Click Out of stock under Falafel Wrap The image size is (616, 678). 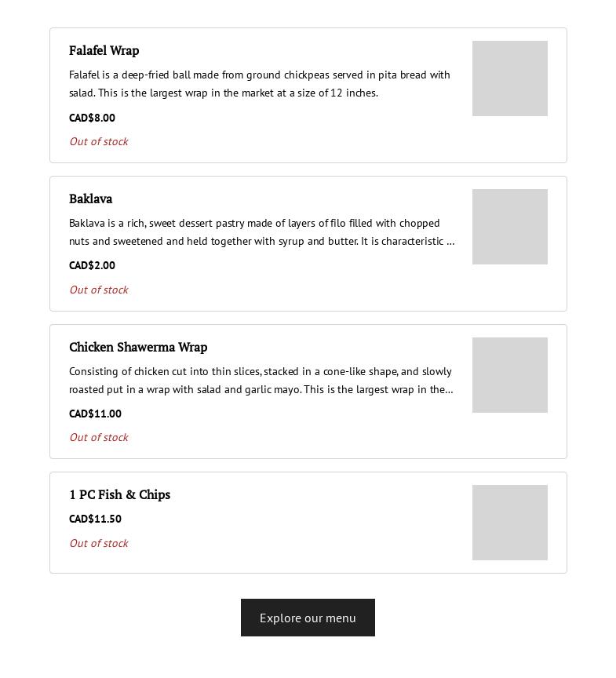[99, 141]
